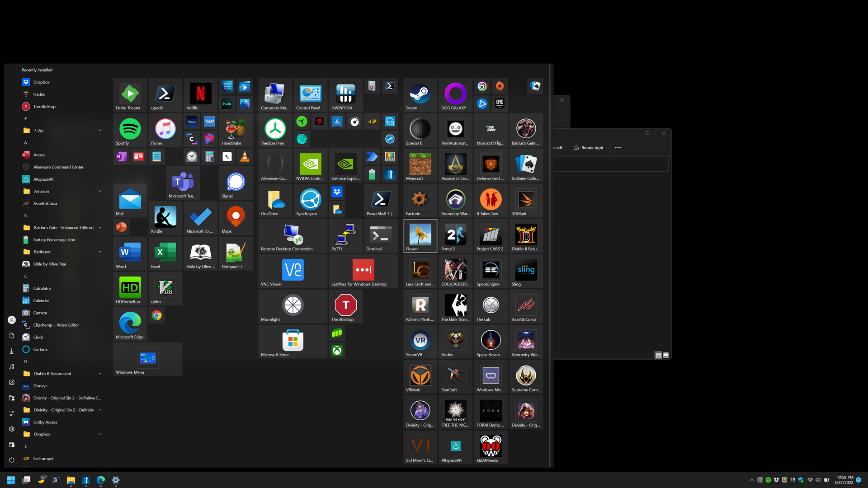Open the Emby Theater tile
The height and width of the screenshot is (488, 868).
click(130, 94)
